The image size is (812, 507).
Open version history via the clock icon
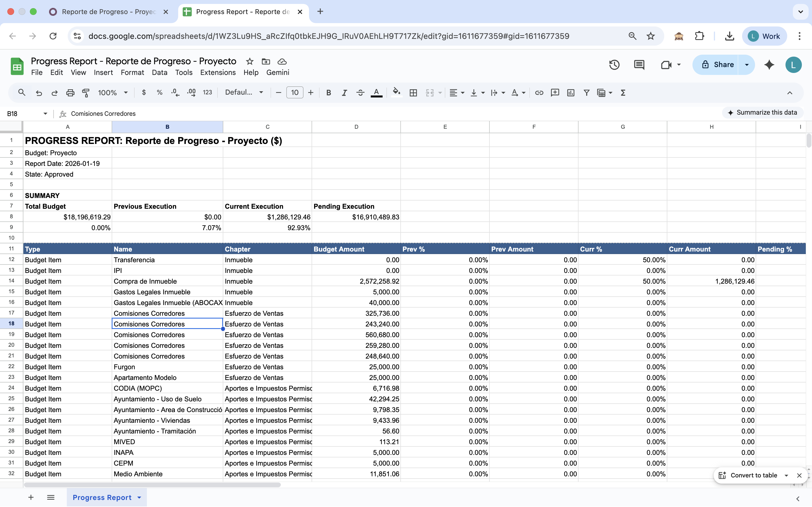click(x=614, y=65)
